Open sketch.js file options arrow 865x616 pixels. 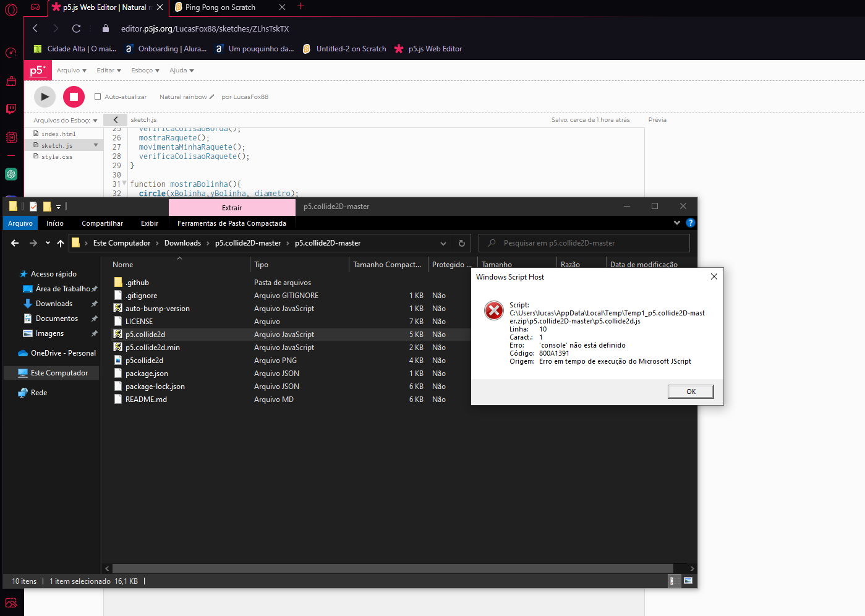coord(95,145)
